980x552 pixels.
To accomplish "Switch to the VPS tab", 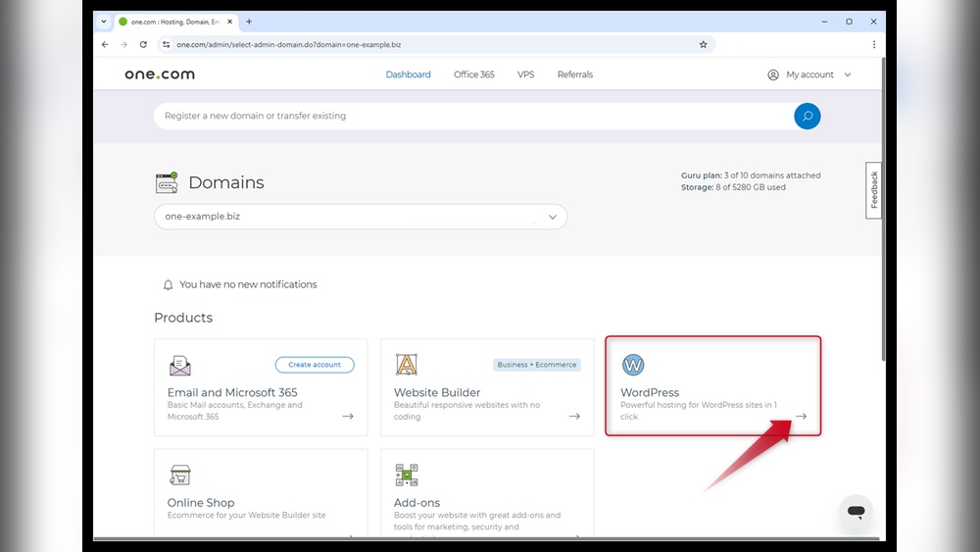I will point(525,75).
